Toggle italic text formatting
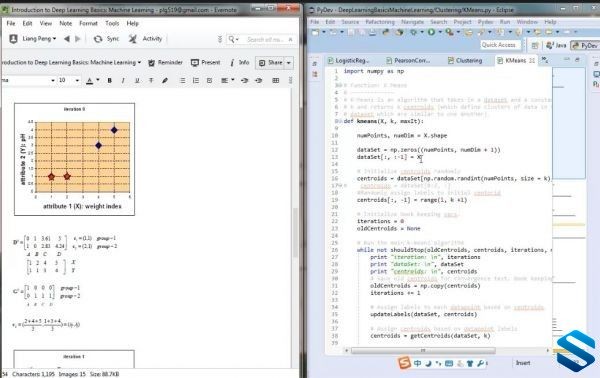The width and height of the screenshot is (600, 378). 123,80
